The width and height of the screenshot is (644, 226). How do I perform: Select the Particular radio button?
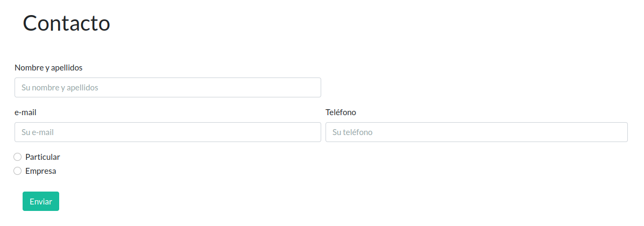(17, 157)
